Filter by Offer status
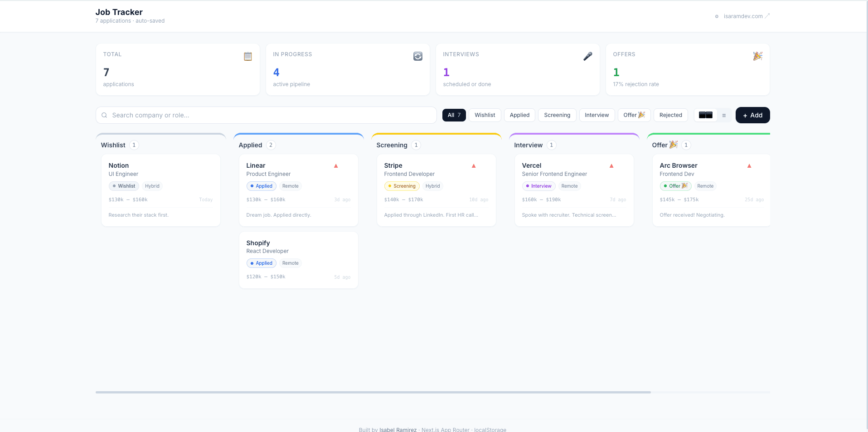 634,115
